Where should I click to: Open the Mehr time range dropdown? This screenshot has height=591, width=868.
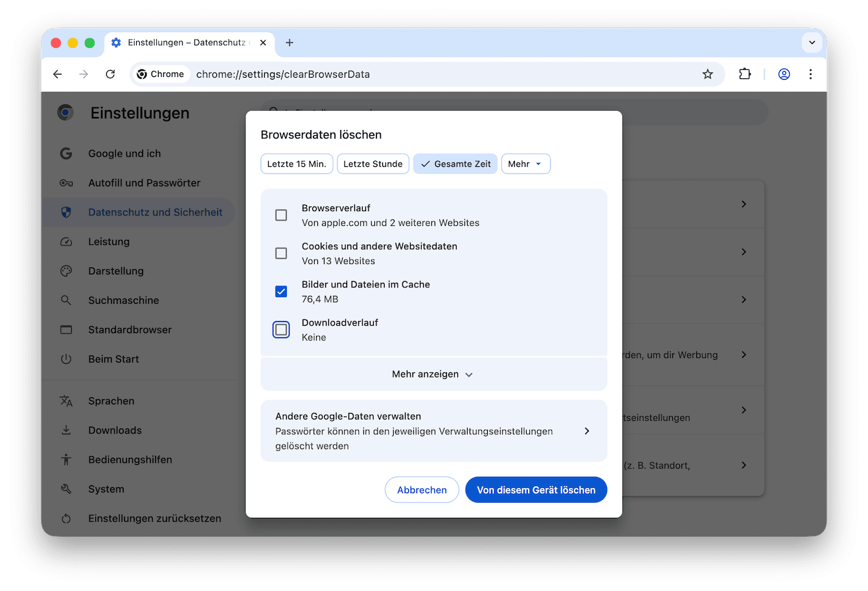(525, 163)
